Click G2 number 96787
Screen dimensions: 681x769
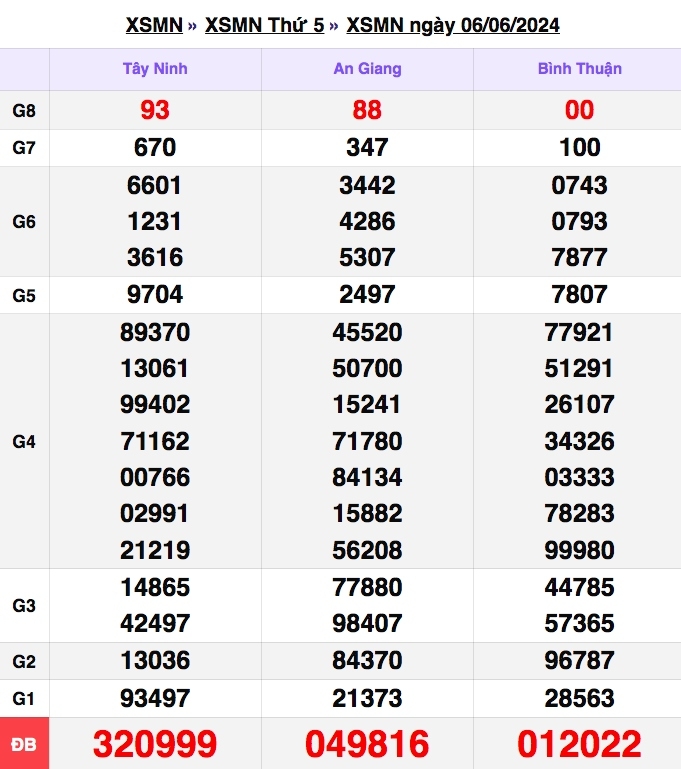pos(580,660)
